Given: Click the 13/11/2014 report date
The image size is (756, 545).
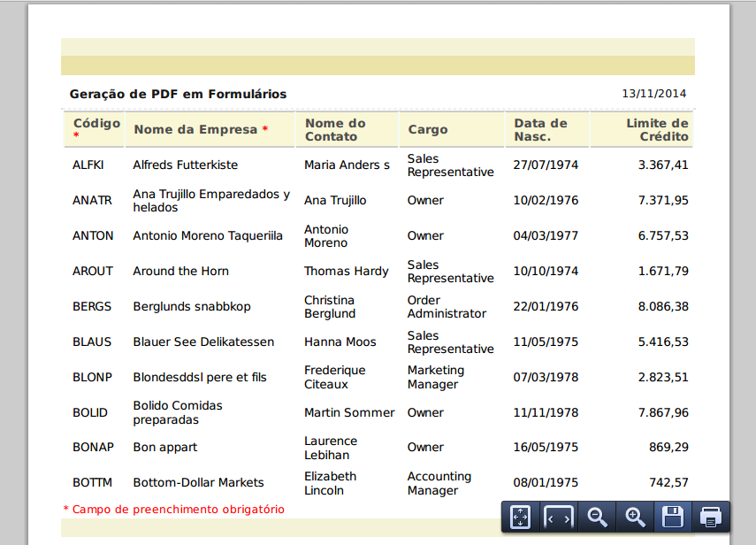Looking at the screenshot, I should coord(653,94).
